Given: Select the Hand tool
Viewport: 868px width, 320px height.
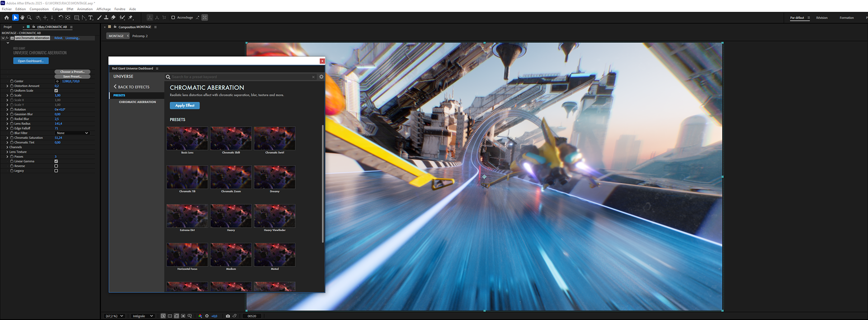Looking at the screenshot, I should coord(22,18).
